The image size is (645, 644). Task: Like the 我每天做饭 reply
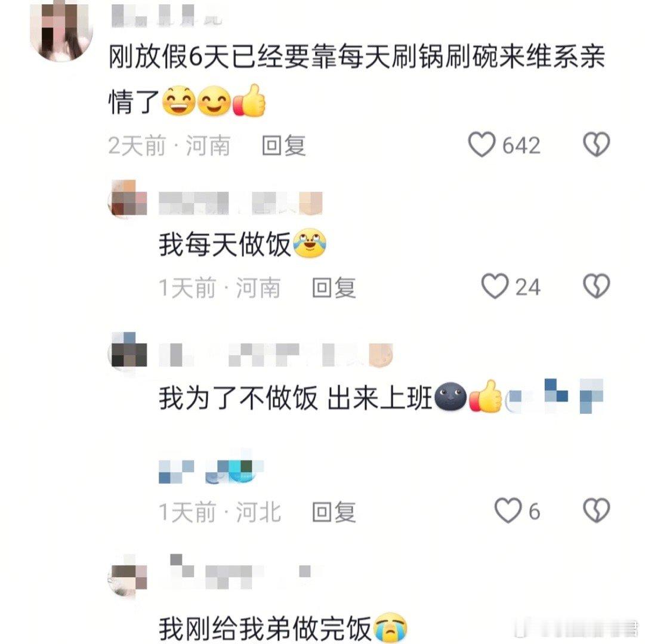(495, 286)
